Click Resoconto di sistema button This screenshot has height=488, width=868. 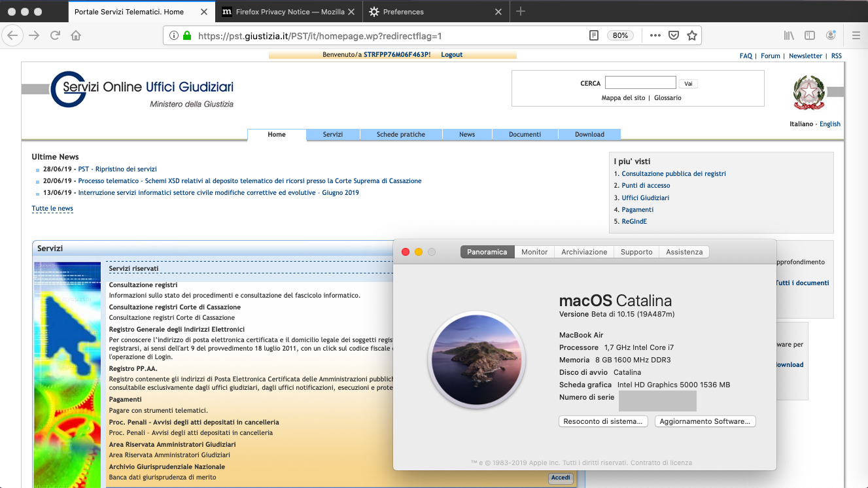tap(603, 421)
